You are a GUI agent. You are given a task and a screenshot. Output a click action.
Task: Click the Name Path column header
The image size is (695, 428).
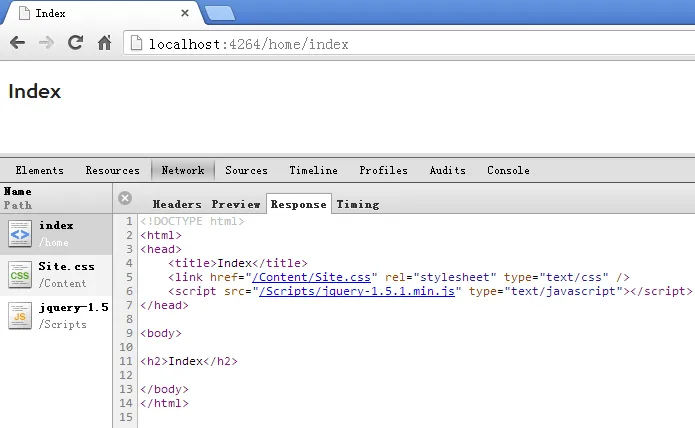click(56, 198)
